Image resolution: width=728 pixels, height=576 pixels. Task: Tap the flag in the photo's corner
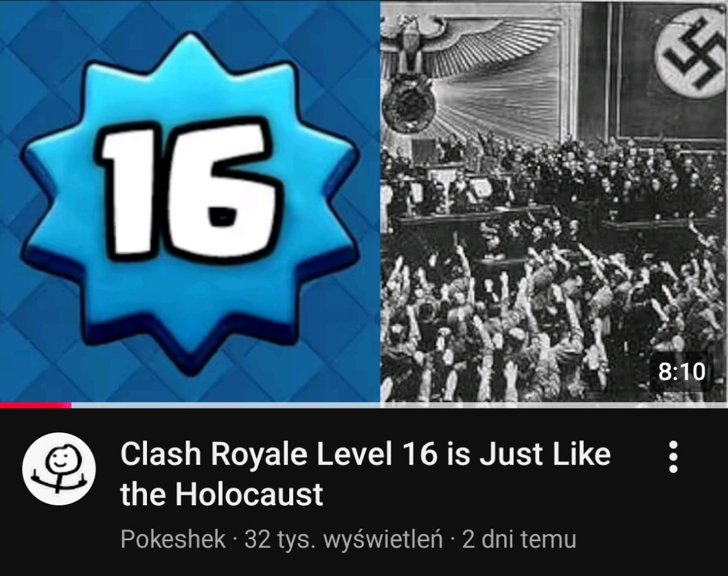point(691,52)
